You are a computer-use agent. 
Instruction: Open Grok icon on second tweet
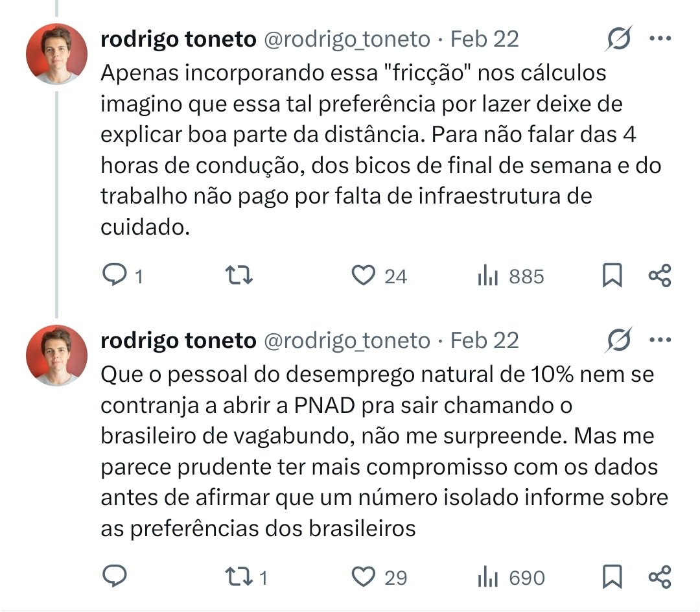618,340
